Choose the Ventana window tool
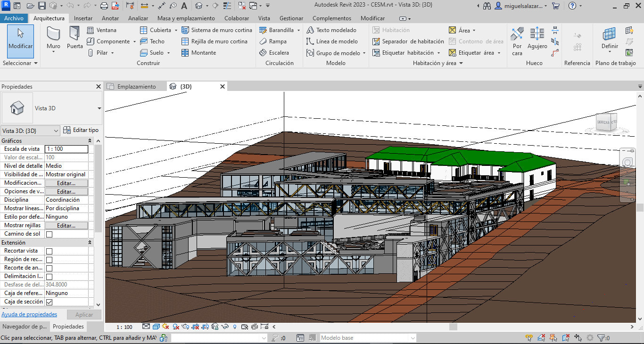The height and width of the screenshot is (344, 644). pos(102,30)
